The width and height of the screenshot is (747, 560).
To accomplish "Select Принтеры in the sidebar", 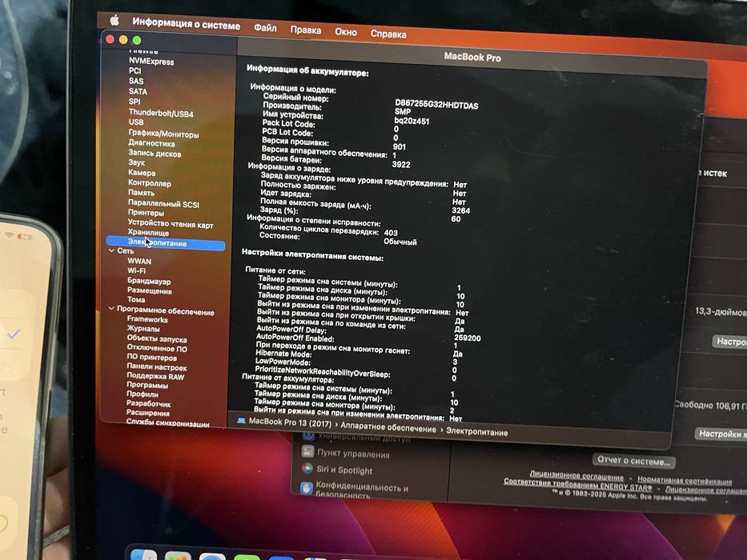I will tap(146, 213).
